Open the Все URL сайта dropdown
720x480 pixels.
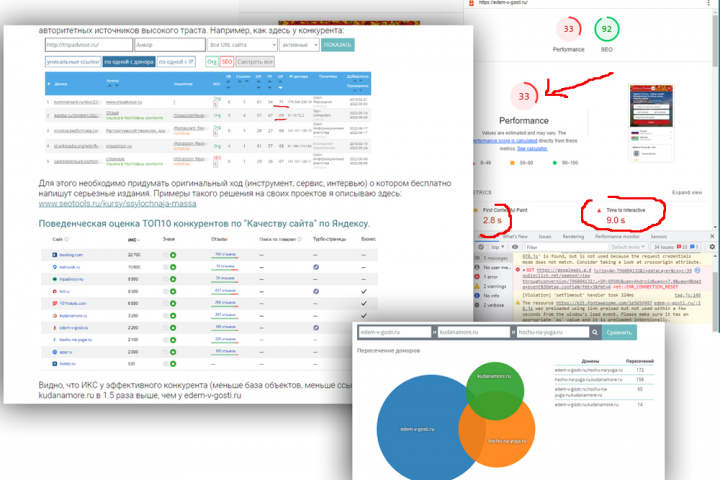242,45
